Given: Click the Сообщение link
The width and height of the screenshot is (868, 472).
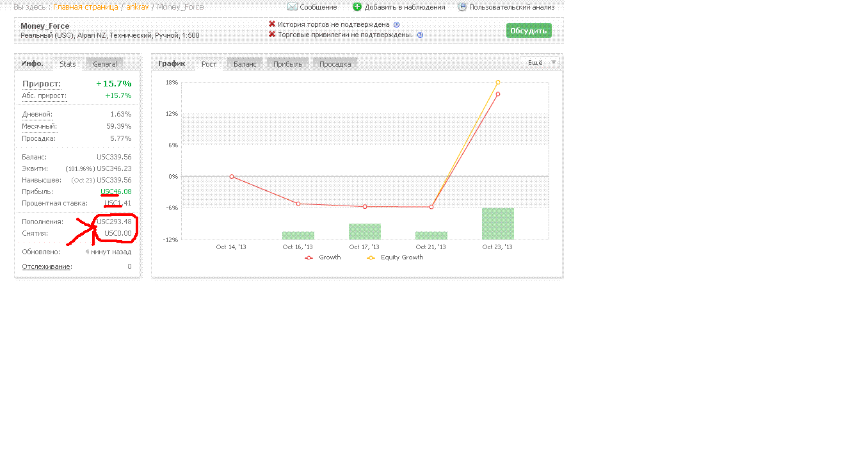Looking at the screenshot, I should point(318,7).
